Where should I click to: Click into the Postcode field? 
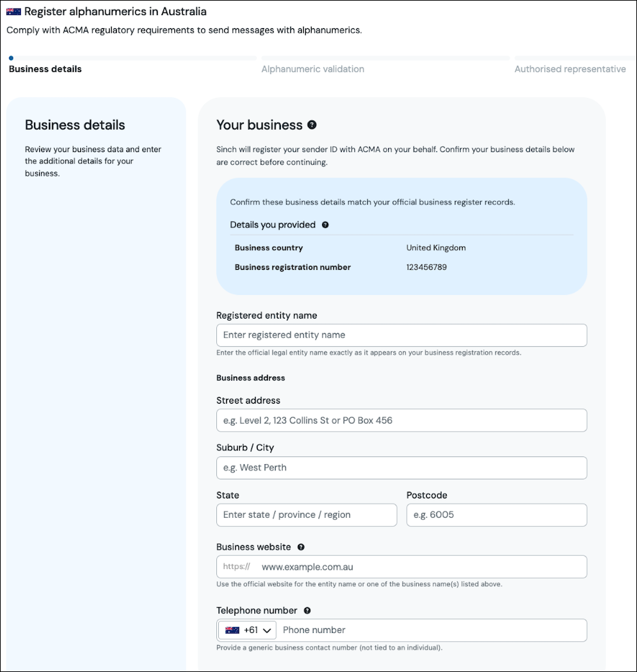pyautogui.click(x=497, y=515)
